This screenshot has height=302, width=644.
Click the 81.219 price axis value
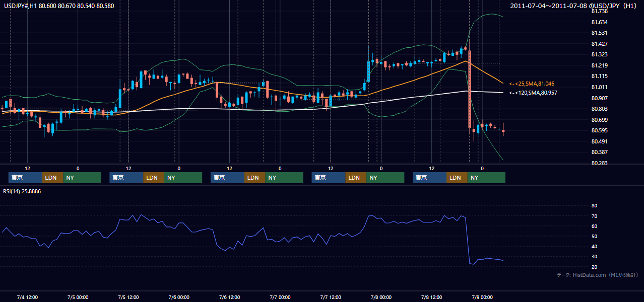click(x=599, y=65)
